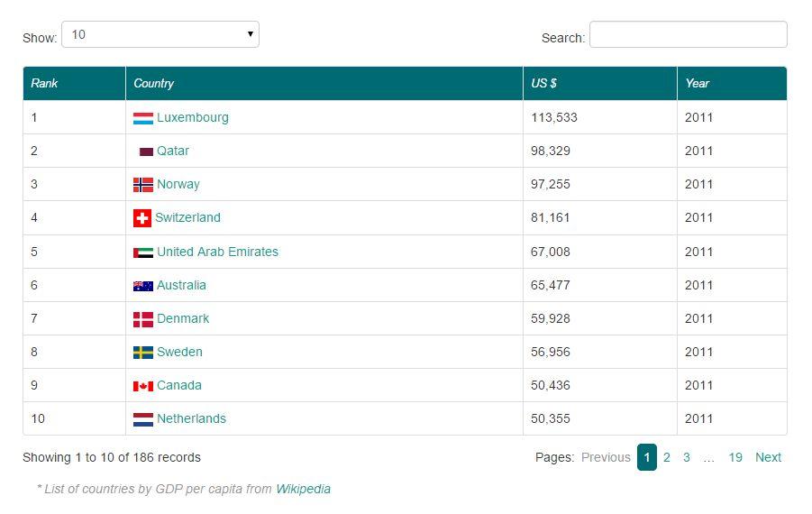Select the value 65,477 for Australia

point(550,285)
